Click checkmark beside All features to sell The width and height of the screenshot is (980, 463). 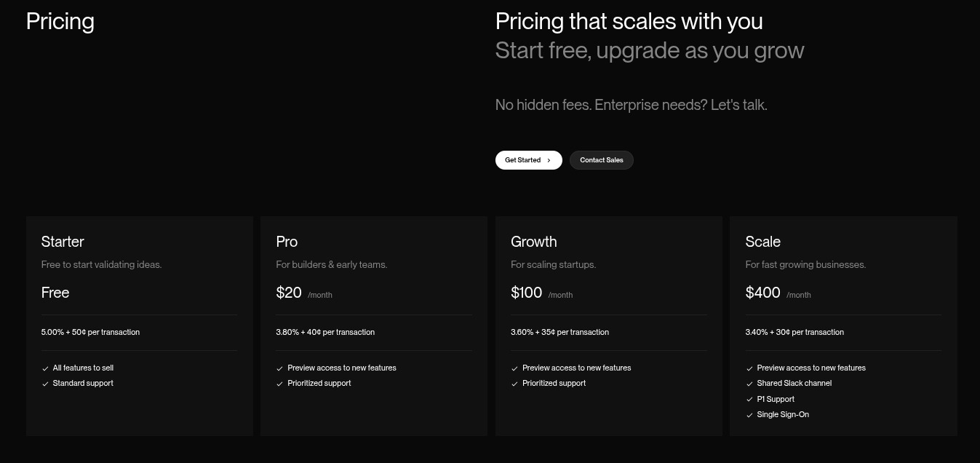[45, 368]
